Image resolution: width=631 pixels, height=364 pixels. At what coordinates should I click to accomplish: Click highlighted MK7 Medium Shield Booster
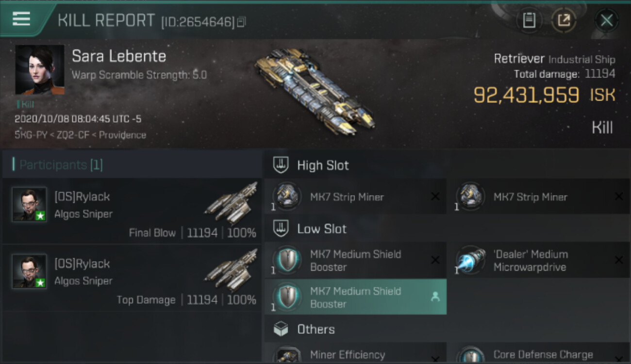[355, 297]
